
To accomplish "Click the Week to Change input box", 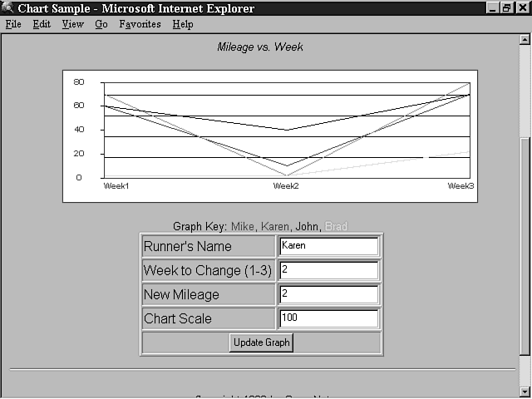I will pos(328,270).
